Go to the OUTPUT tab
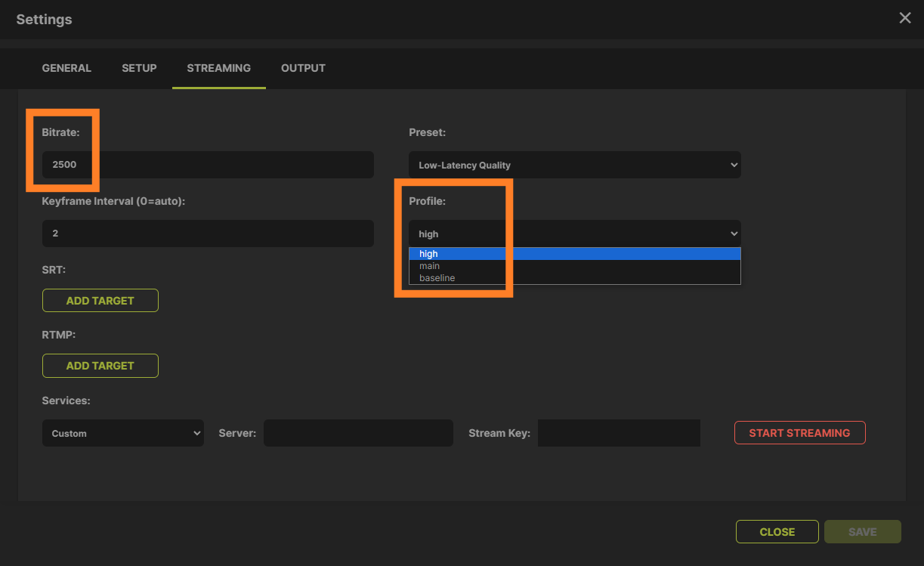924x566 pixels. tap(303, 68)
